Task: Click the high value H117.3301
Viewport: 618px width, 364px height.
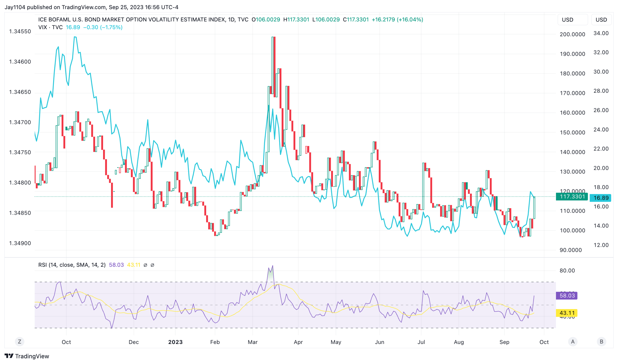Action: pyautogui.click(x=296, y=19)
